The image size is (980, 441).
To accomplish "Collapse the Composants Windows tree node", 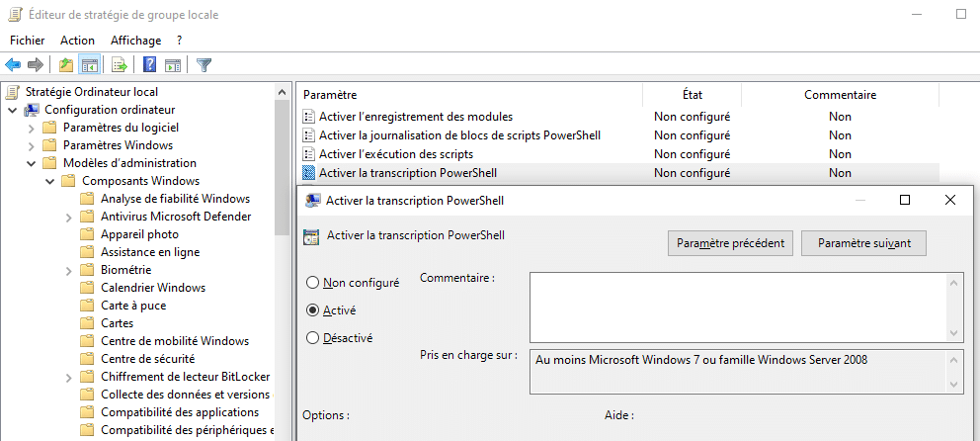I will [49, 181].
